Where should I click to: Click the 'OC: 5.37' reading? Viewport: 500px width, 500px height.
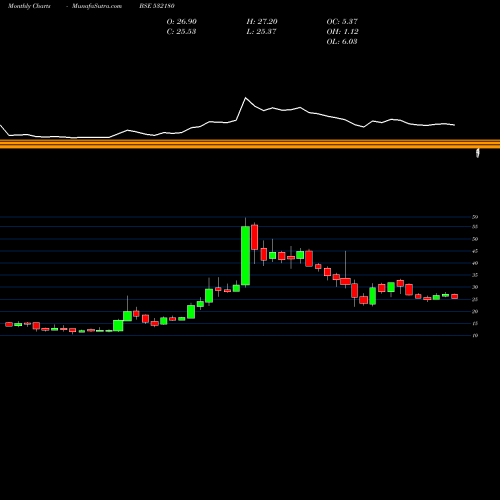[x=342, y=22]
